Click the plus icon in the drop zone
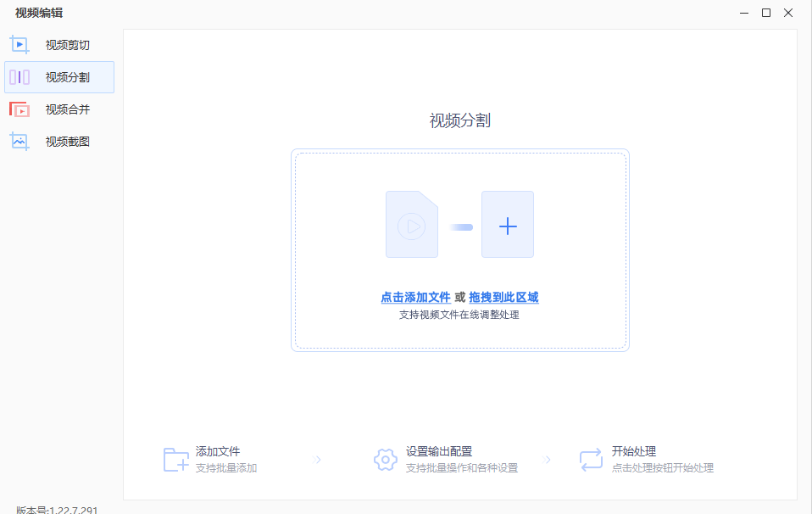 (x=508, y=225)
